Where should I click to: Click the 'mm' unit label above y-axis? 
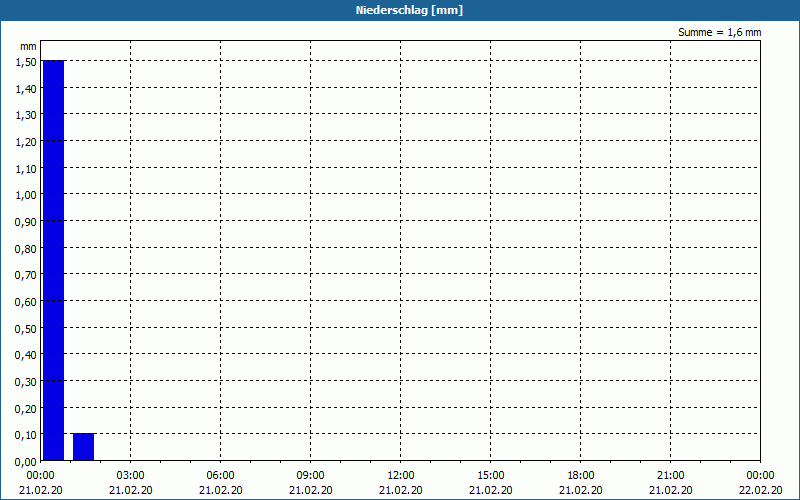(28, 46)
